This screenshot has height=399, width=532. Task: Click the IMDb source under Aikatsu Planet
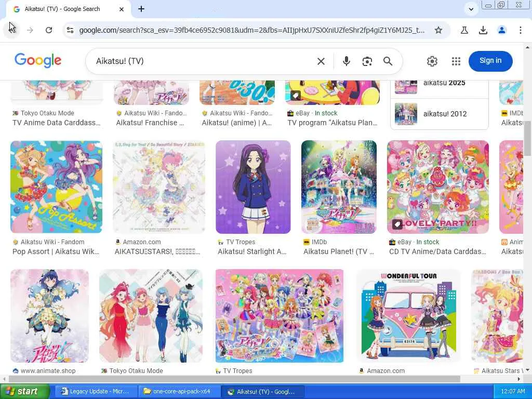pyautogui.click(x=320, y=242)
